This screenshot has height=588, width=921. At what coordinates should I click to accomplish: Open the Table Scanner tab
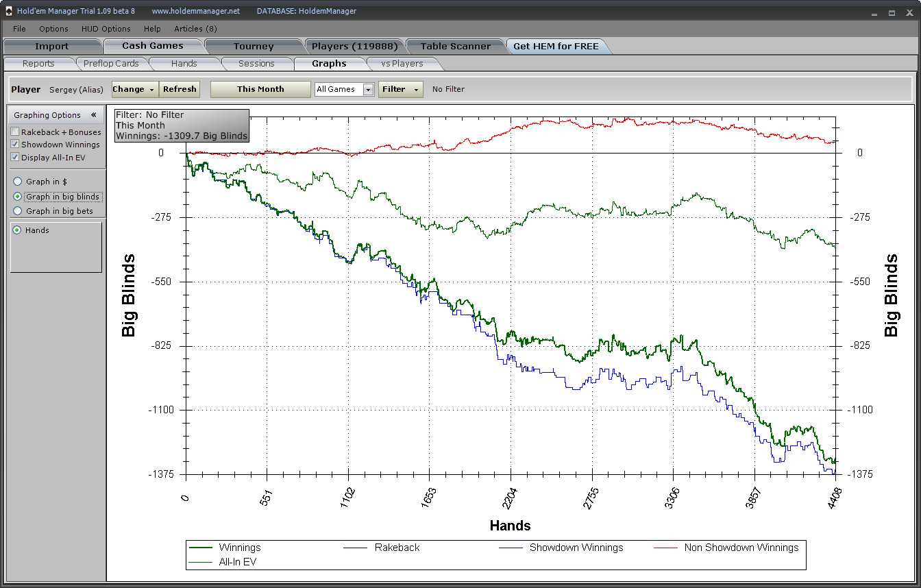pyautogui.click(x=455, y=47)
